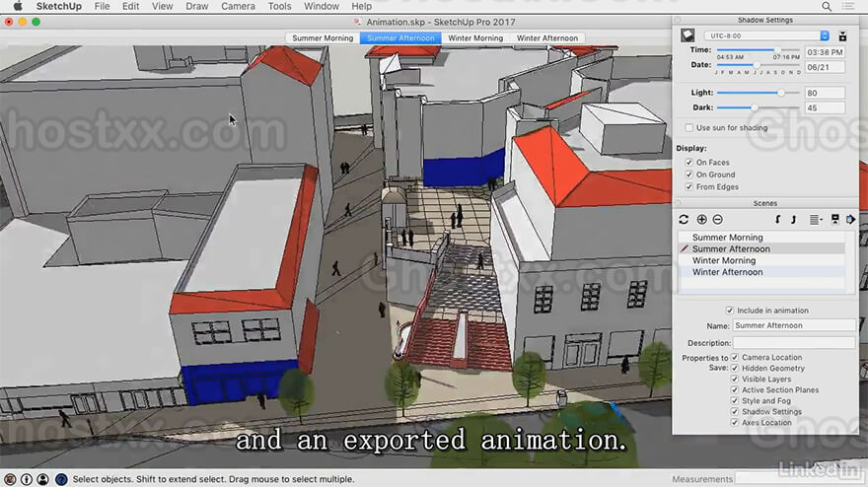Open the Camera menu
This screenshot has width=868, height=487.
point(238,6)
